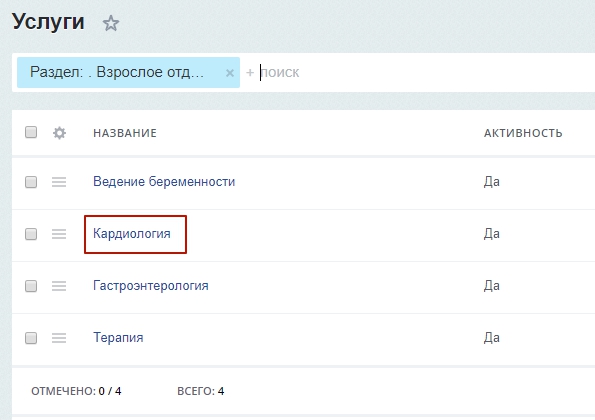The image size is (595, 420).
Task: Open grid settings gear icon
Action: coord(59,133)
